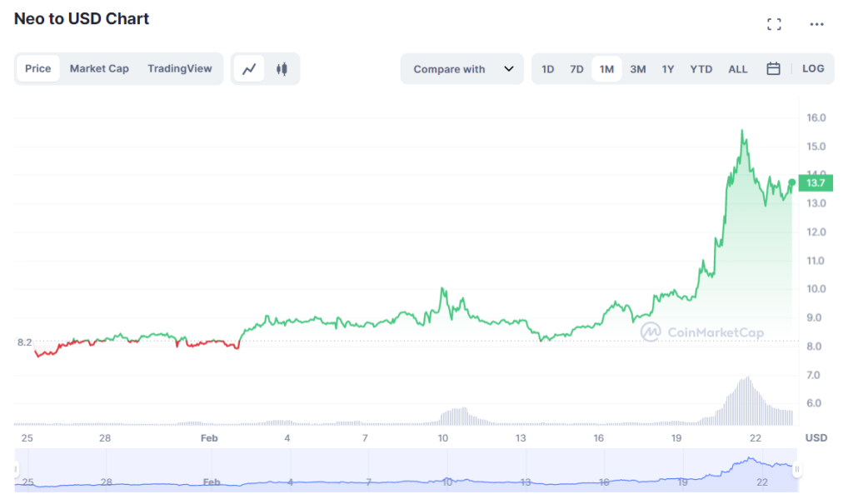Viewport: 853px width, 504px height.
Task: Expand the Compare with dropdown
Action: click(x=461, y=69)
